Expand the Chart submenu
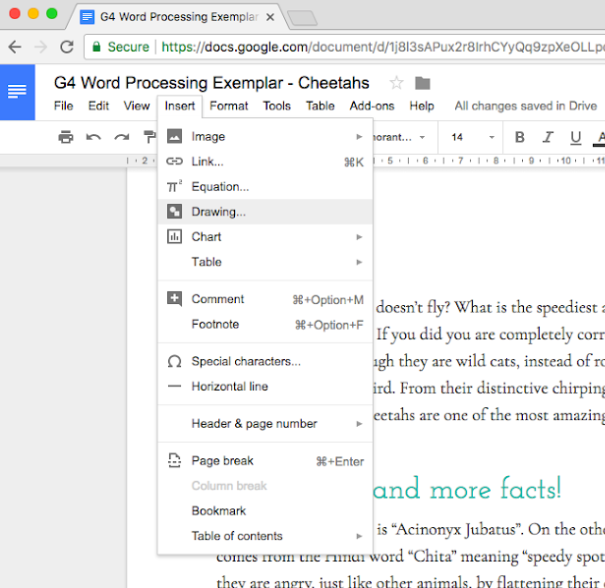 click(x=265, y=237)
